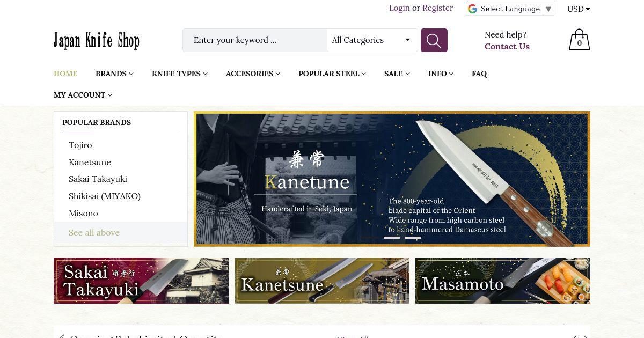644x338 pixels.
Task: Click the Login link
Action: [x=399, y=8]
